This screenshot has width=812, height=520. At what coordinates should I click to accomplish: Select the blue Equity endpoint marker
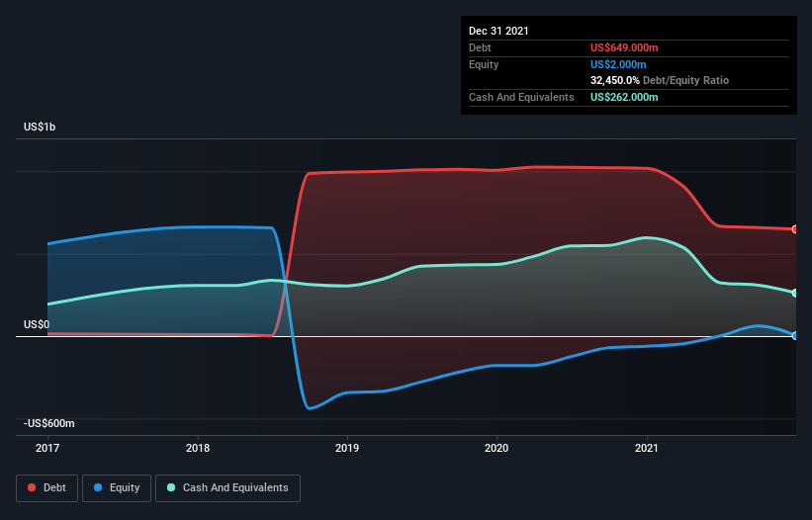pyautogui.click(x=795, y=336)
